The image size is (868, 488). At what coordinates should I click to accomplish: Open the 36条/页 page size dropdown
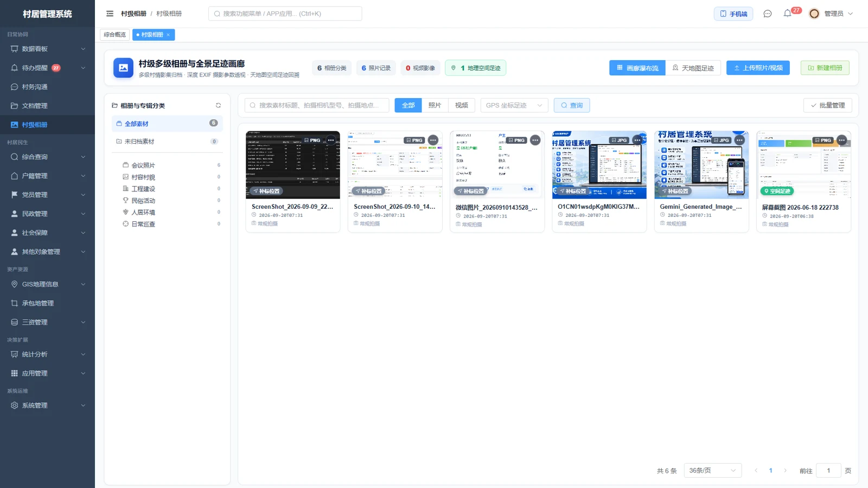[x=712, y=470]
